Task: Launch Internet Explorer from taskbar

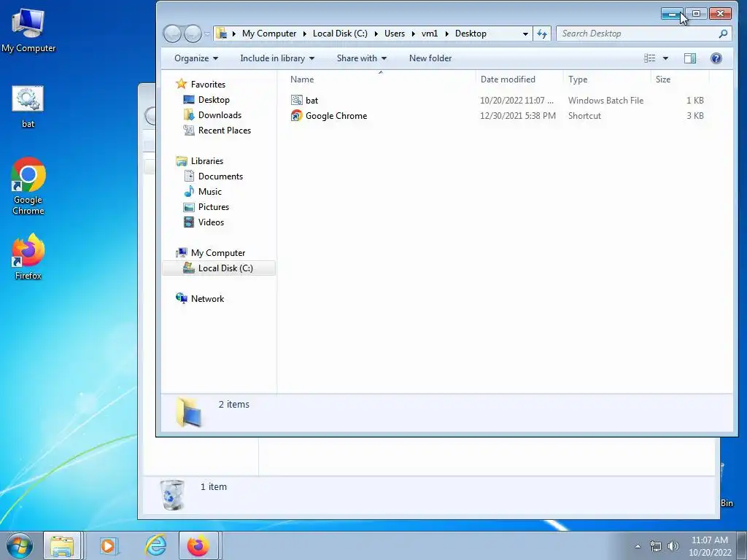Action: (x=155, y=545)
